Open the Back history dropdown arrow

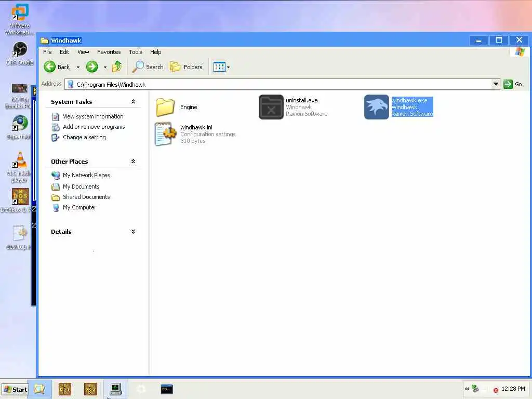click(x=78, y=67)
